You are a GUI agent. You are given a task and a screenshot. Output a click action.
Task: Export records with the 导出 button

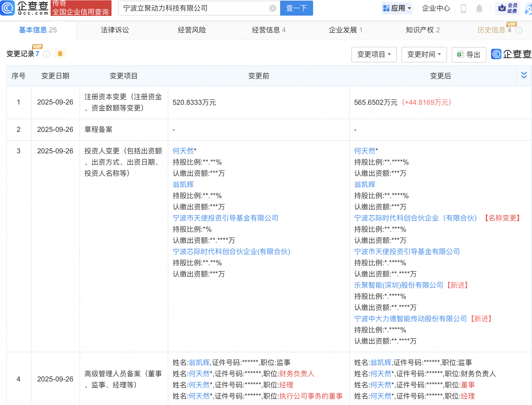tap(468, 54)
